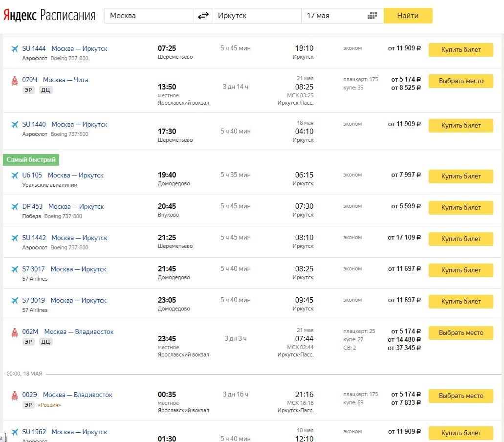Screen dimensions: 504x442
Task: Open the S7 3017 Москва — Иркутск link
Action: coord(64,269)
